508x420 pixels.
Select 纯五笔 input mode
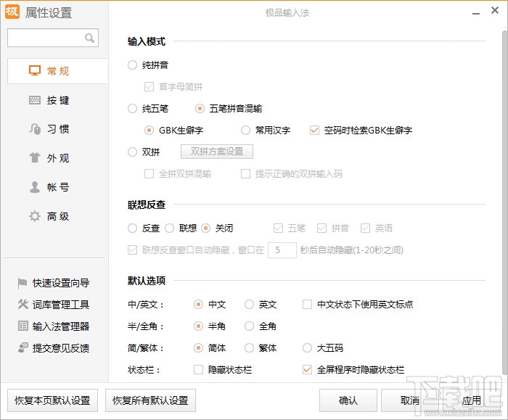pos(132,109)
